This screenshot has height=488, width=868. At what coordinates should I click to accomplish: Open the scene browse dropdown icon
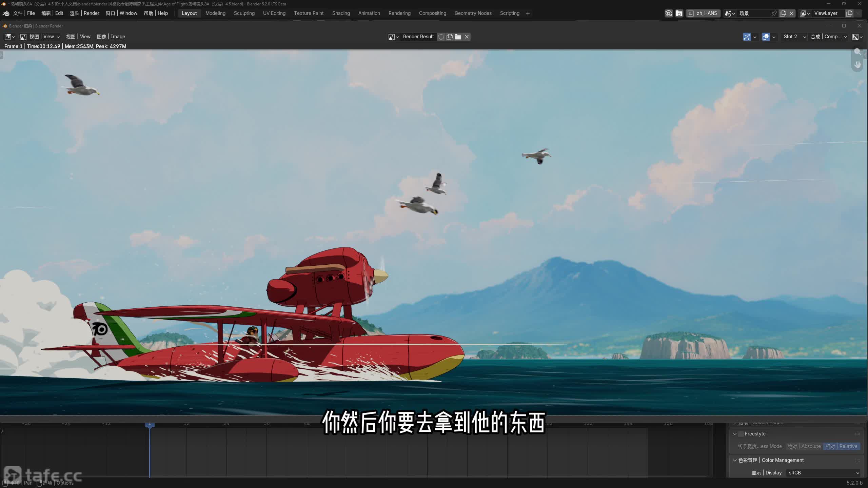tap(729, 13)
